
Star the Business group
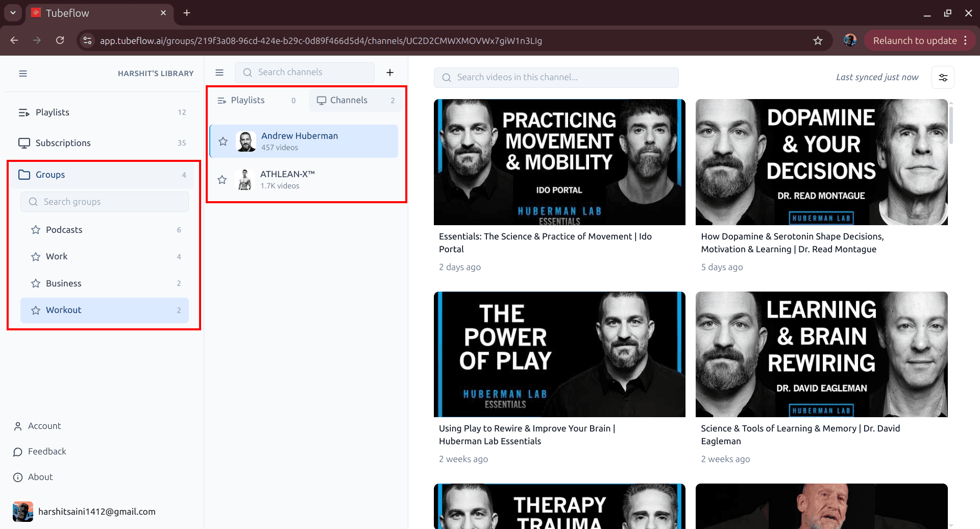36,283
